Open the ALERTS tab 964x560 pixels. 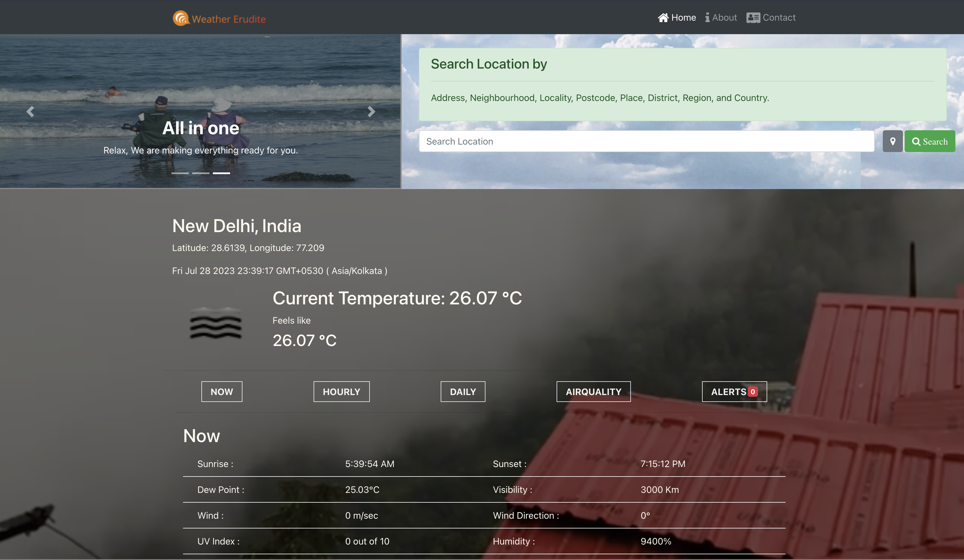tap(734, 391)
